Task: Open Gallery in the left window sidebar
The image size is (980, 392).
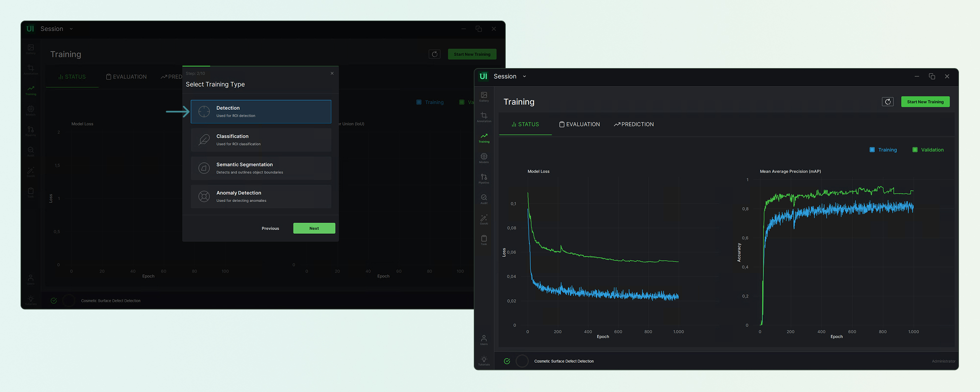Action: pyautogui.click(x=30, y=49)
